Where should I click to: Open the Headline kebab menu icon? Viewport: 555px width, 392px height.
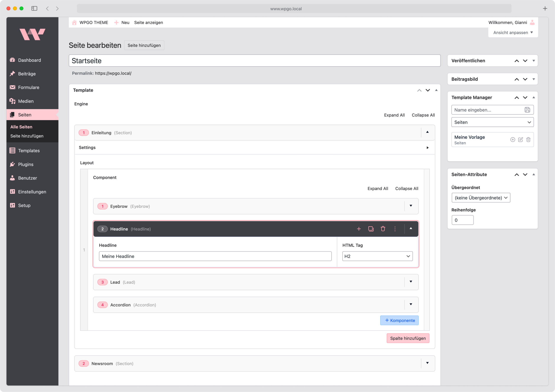(395, 229)
